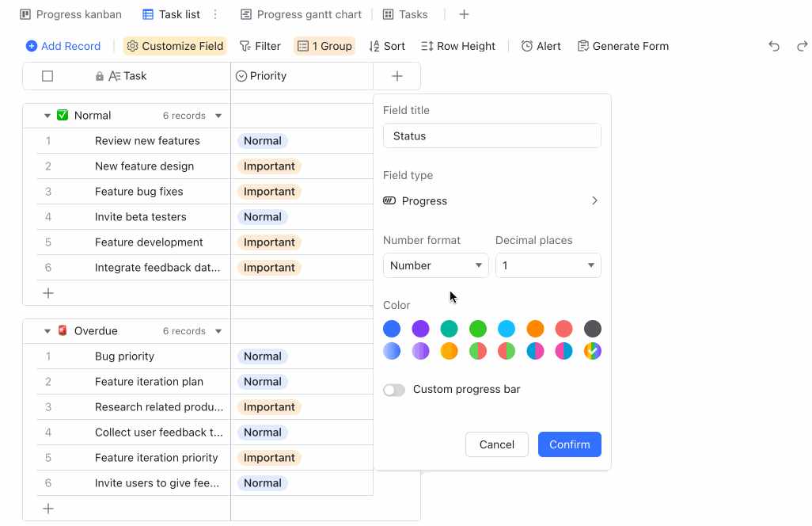Viewport: 812px width, 526px height.
Task: Click the plus icon to add view
Action: coord(465,14)
